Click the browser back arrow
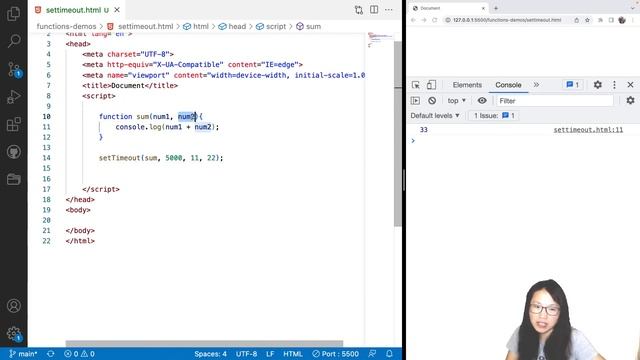This screenshot has width=640, height=360. point(413,20)
